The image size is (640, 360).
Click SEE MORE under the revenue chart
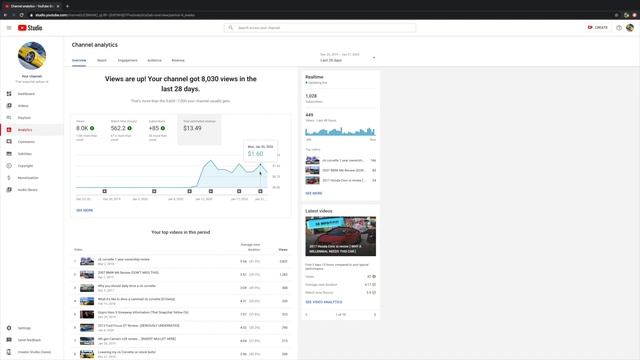pos(84,210)
